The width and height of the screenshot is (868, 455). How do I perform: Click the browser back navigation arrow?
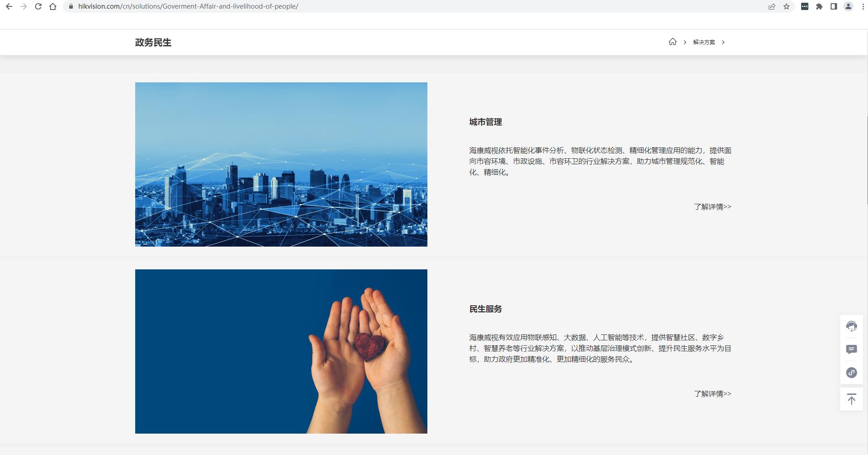[10, 6]
